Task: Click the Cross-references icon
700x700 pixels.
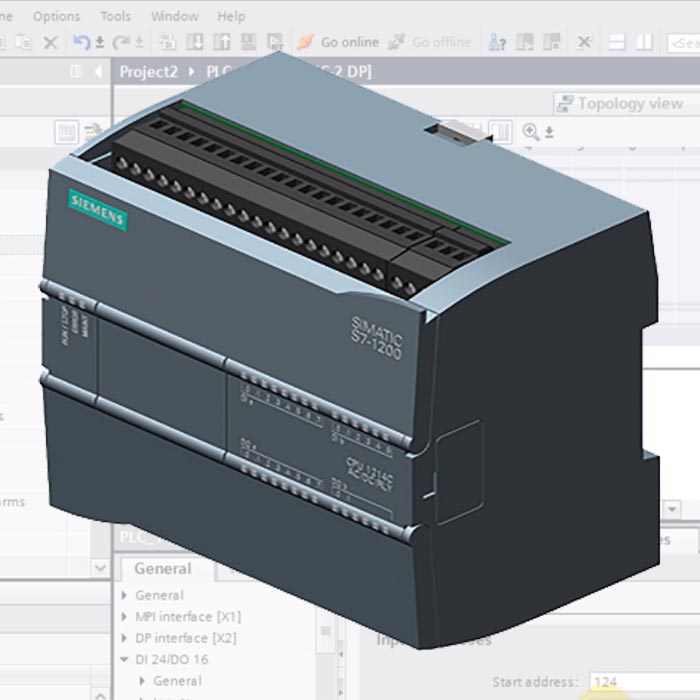Action: pos(584,42)
